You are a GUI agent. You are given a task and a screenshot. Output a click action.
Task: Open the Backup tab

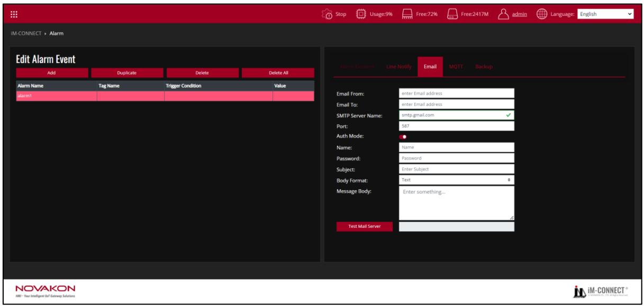pyautogui.click(x=484, y=67)
